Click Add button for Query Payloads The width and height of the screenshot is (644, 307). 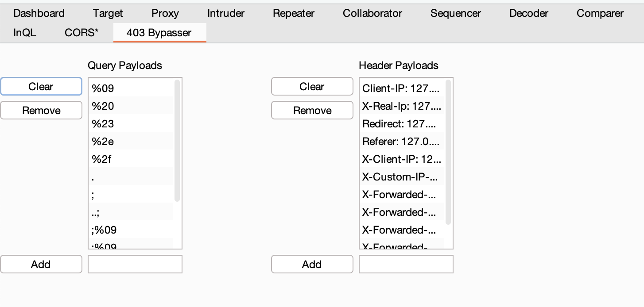coord(41,265)
